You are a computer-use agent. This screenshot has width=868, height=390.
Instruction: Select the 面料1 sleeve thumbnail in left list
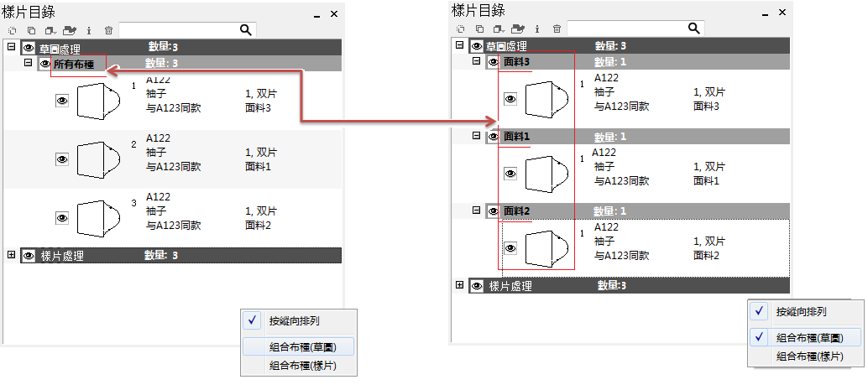98,158
